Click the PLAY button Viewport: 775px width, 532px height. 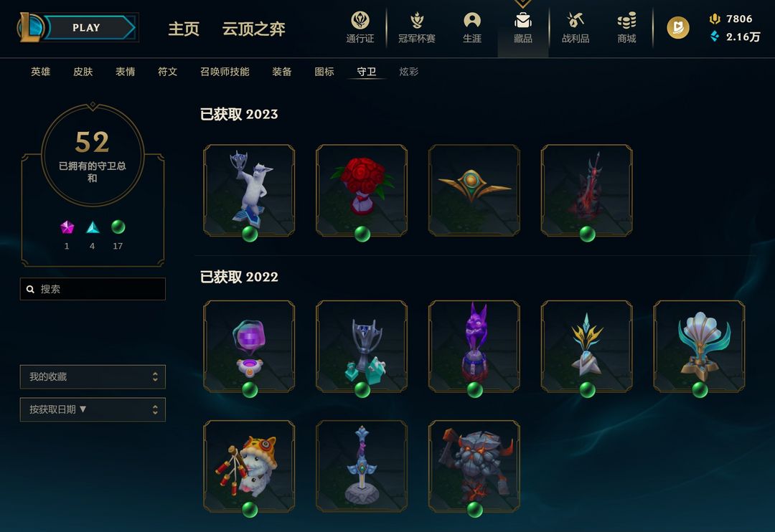pos(87,28)
